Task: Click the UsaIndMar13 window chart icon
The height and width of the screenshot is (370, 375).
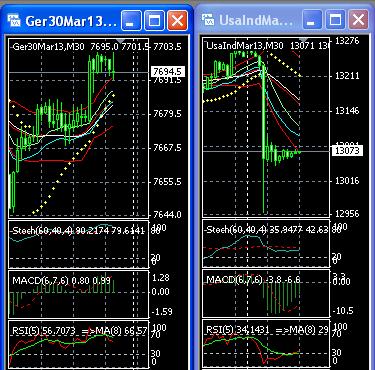Action: click(208, 20)
